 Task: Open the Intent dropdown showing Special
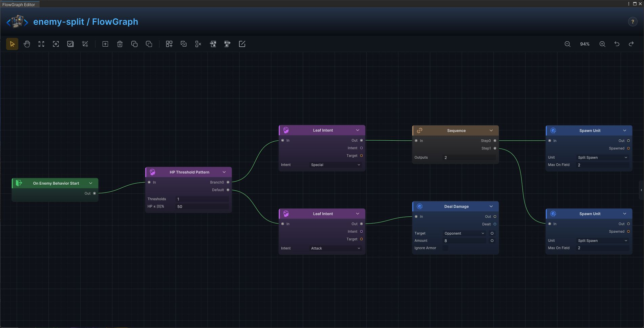(336, 165)
